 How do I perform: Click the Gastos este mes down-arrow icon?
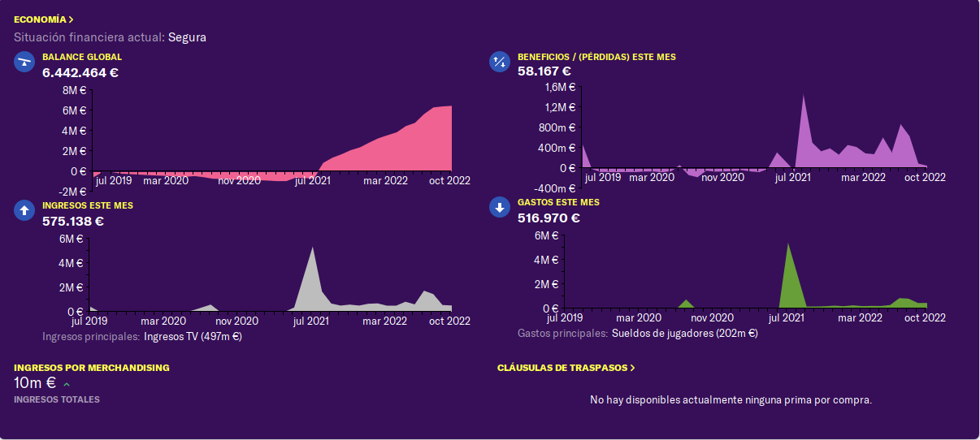[499, 207]
